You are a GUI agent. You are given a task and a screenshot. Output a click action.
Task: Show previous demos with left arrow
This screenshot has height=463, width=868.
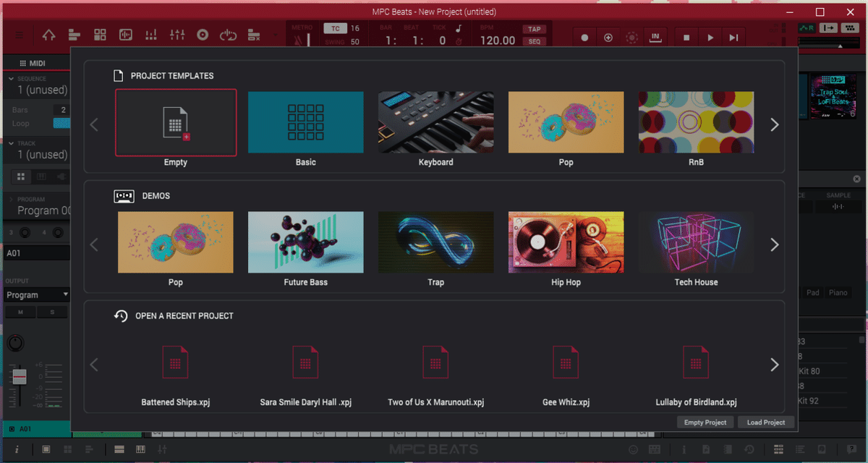tap(94, 245)
